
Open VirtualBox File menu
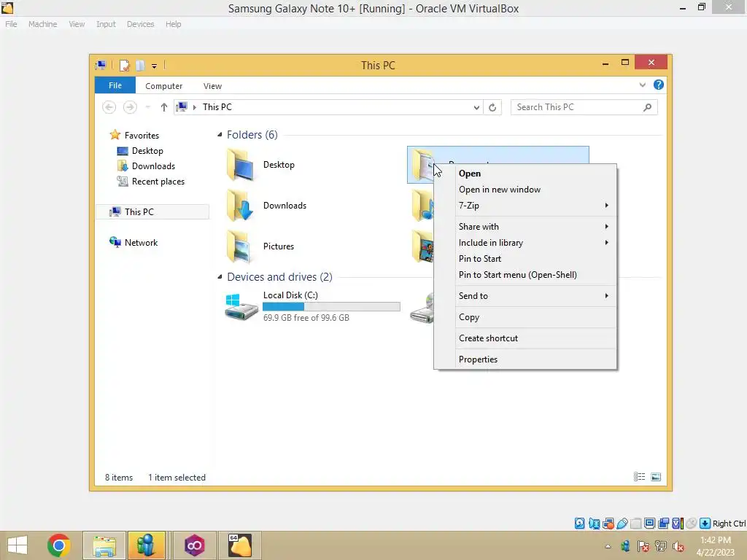tap(11, 24)
